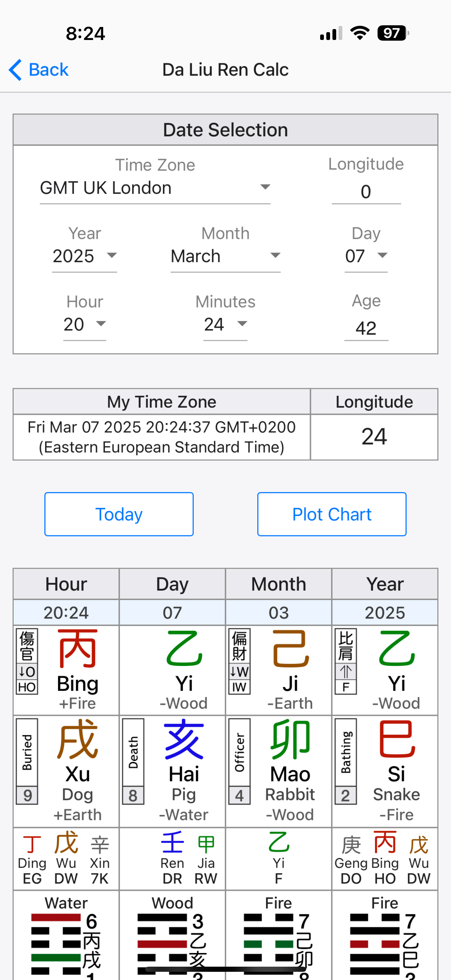The width and height of the screenshot is (451, 980).
Task: Open the Hour 20 dropdown
Action: click(84, 325)
